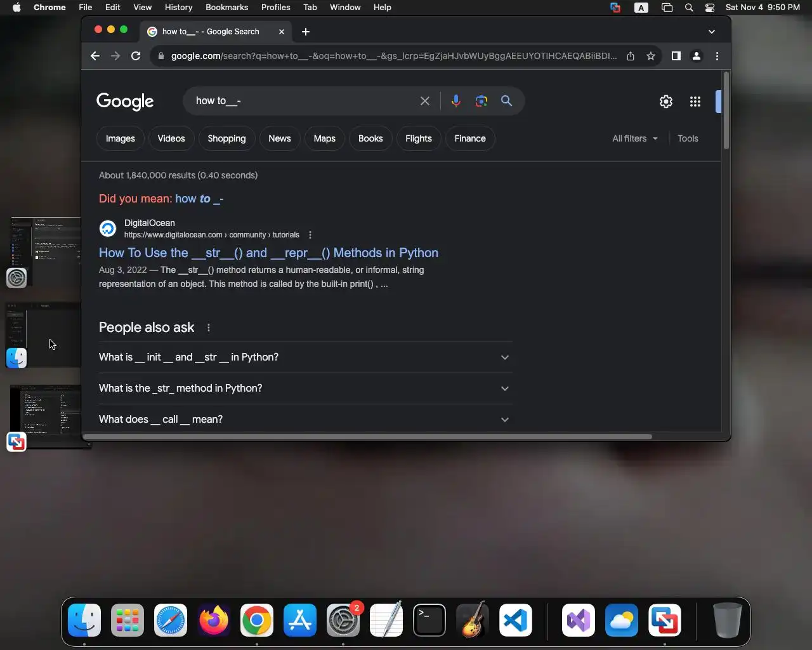Select the Finder window thumbnail in Stage Manager
Image resolution: width=812 pixels, height=650 pixels.
(x=44, y=334)
